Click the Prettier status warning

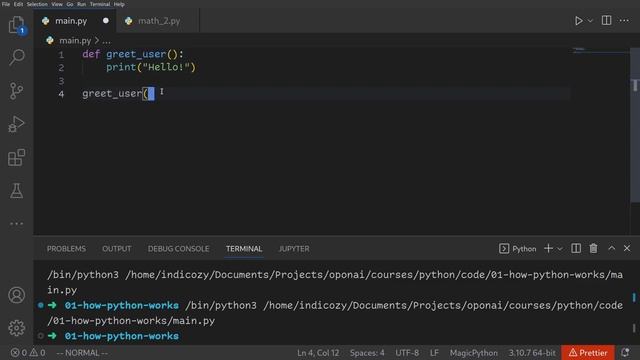pyautogui.click(x=588, y=353)
